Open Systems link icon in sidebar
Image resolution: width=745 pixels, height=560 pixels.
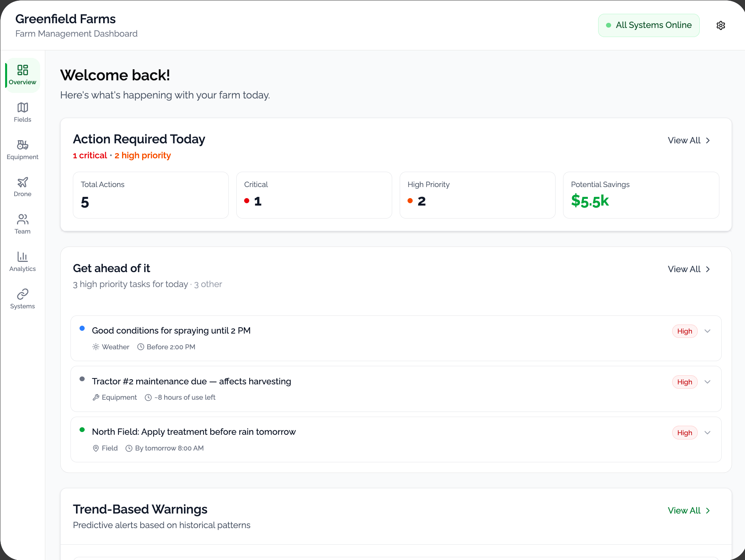pyautogui.click(x=22, y=294)
